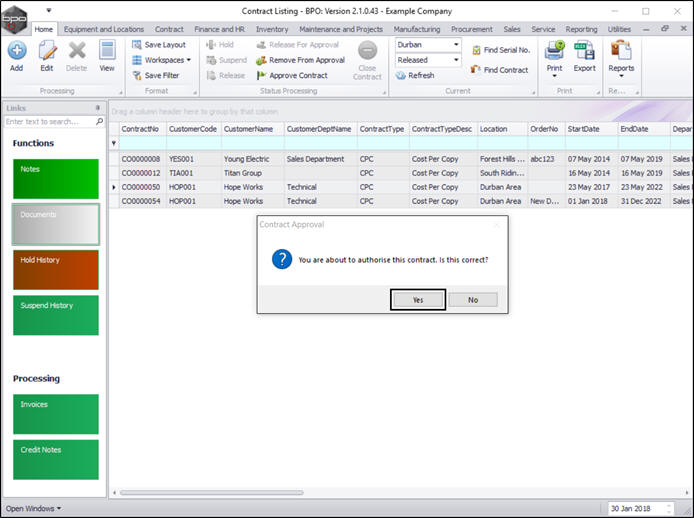Image resolution: width=694 pixels, height=518 pixels.
Task: Click the filter row funnel icon
Action: click(x=114, y=143)
